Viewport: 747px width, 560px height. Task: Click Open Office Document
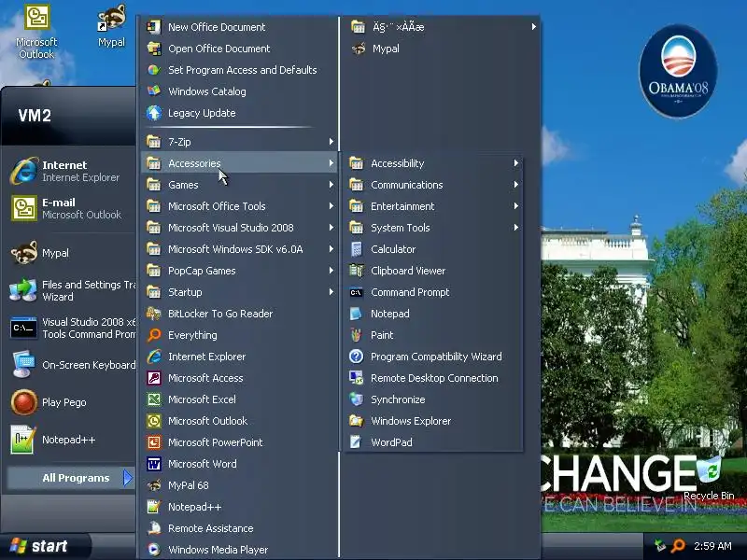click(x=239, y=49)
